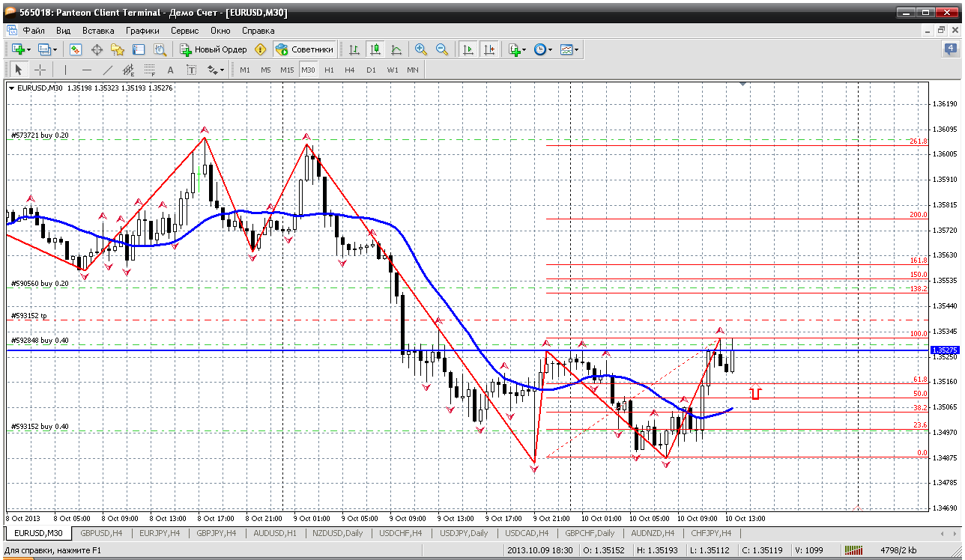
Task: Open the Графики menu
Action: pyautogui.click(x=142, y=31)
